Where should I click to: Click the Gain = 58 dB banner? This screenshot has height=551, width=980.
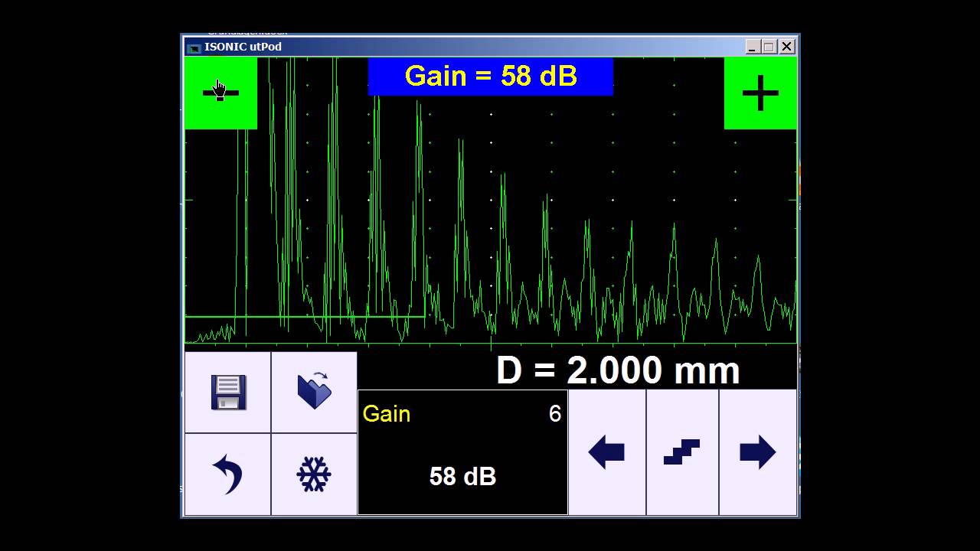[x=490, y=77]
